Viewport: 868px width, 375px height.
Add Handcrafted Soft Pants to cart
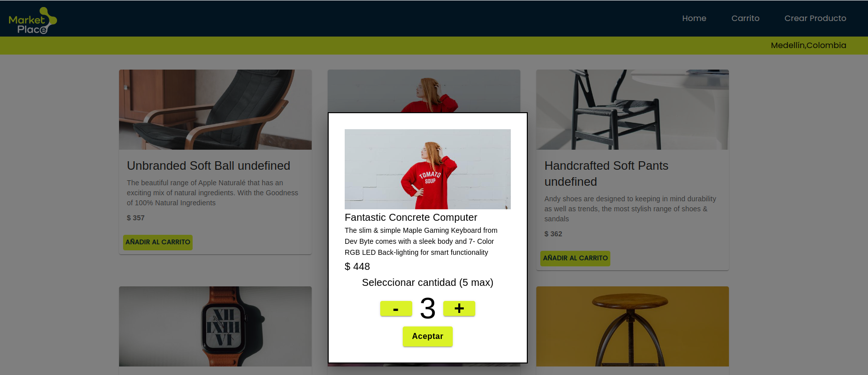click(x=575, y=258)
